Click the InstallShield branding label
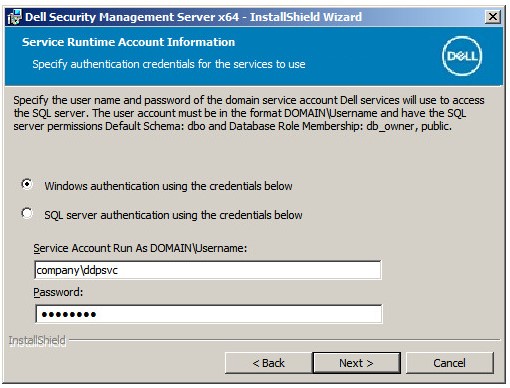The image size is (510, 388). [37, 340]
